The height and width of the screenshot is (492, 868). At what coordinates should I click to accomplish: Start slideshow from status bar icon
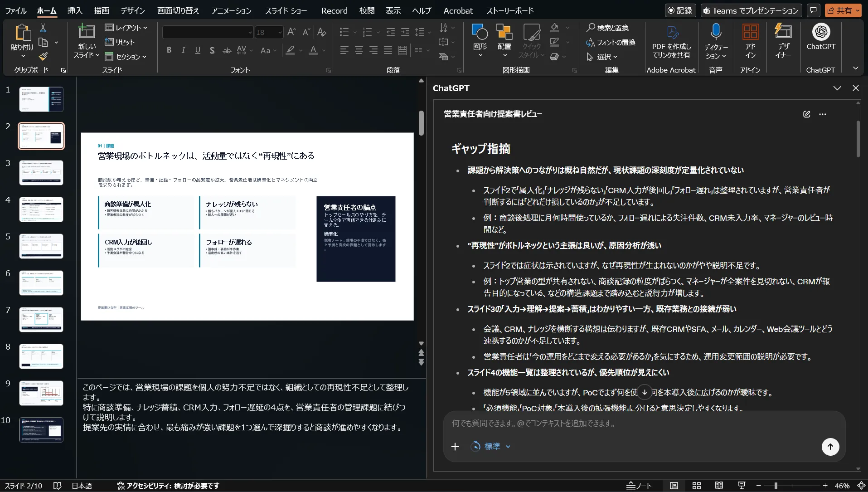pos(742,486)
